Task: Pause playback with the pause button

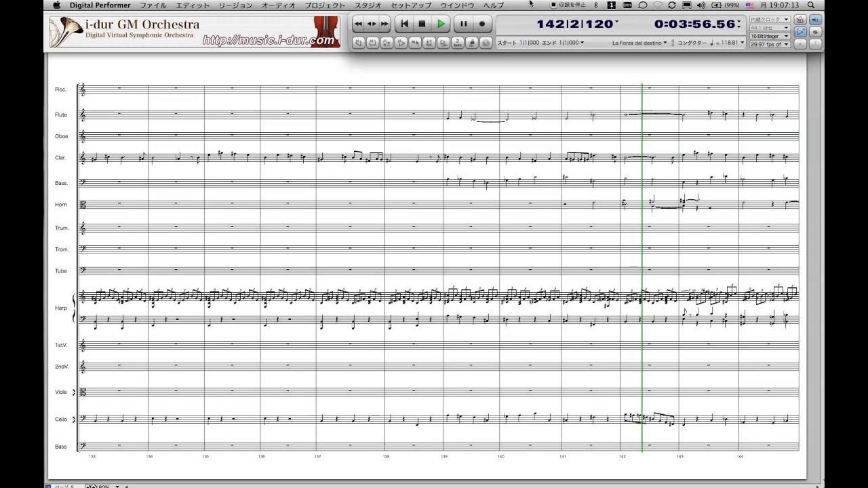Action: (x=464, y=24)
